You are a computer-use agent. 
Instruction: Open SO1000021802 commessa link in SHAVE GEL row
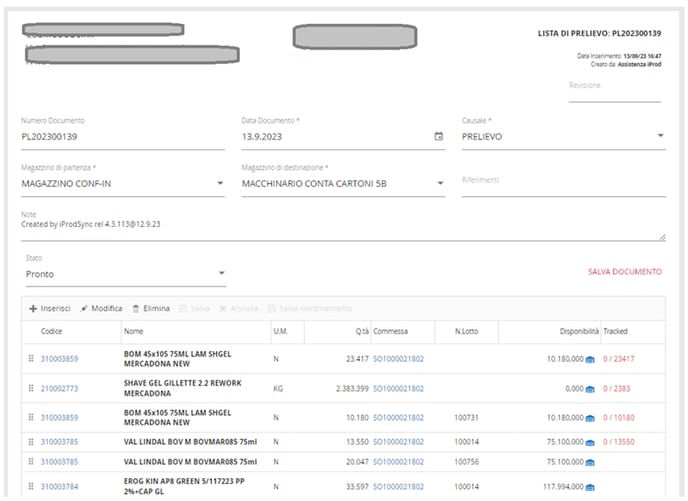[398, 389]
